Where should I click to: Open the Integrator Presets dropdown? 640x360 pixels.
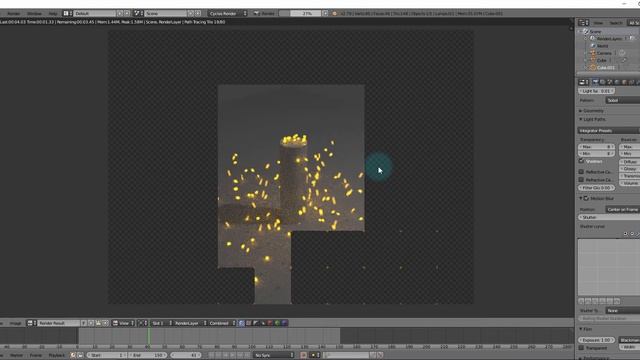click(x=609, y=131)
